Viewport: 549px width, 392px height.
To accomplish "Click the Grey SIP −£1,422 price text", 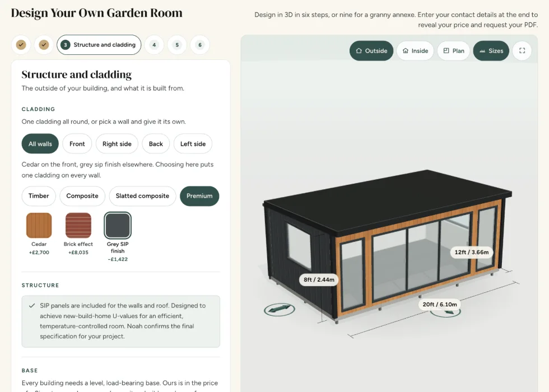I will coord(118,259).
